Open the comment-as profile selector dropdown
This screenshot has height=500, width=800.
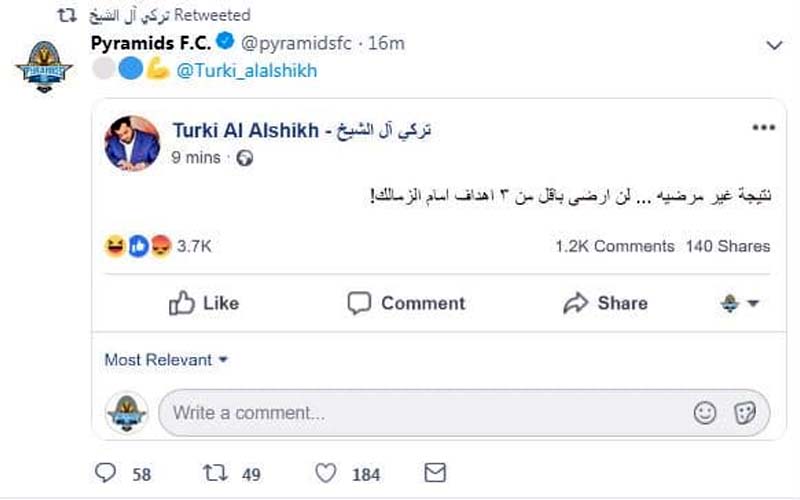740,303
